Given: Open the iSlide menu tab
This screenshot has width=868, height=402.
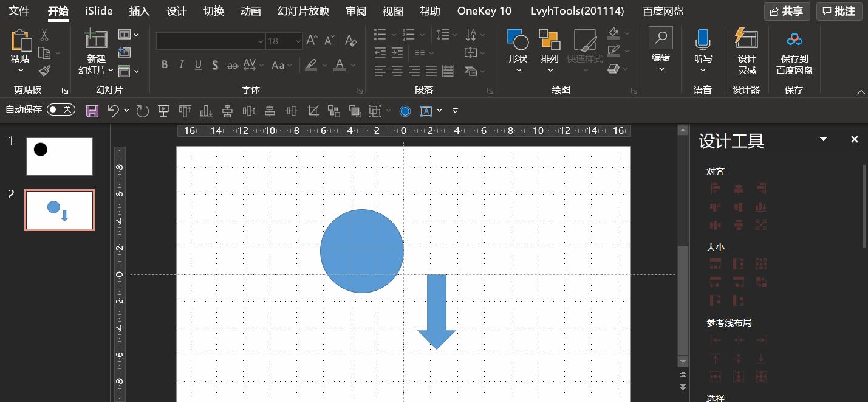Looking at the screenshot, I should tap(98, 11).
